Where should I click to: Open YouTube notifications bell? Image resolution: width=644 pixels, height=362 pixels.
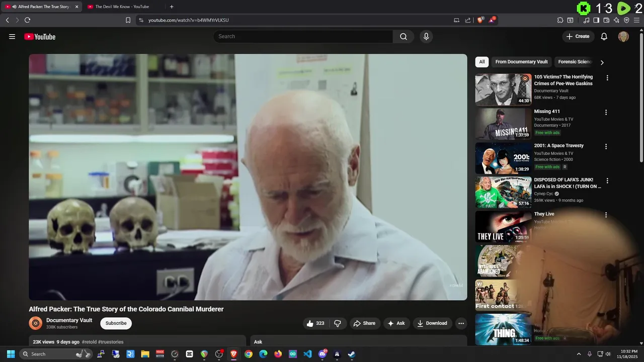(604, 36)
